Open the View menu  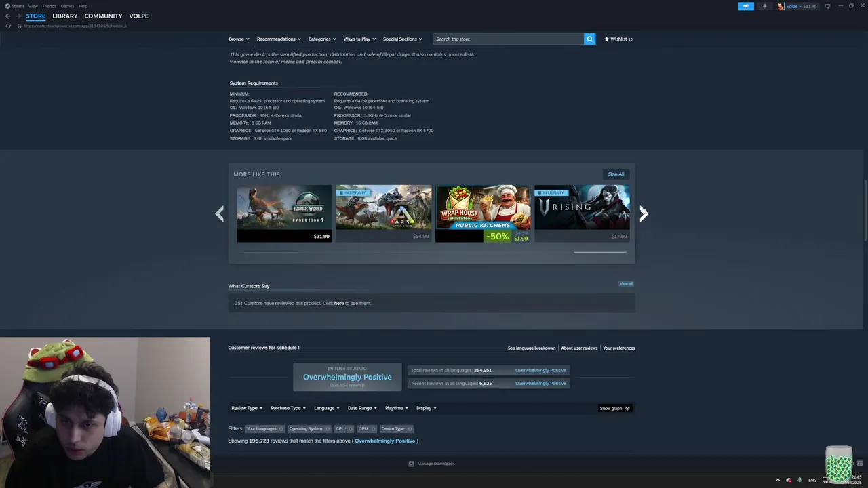33,6
